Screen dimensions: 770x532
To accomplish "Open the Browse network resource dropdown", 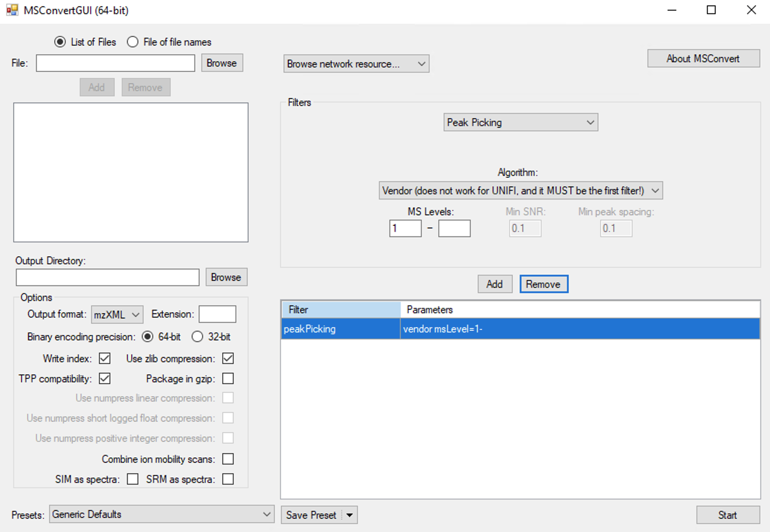I will (356, 64).
